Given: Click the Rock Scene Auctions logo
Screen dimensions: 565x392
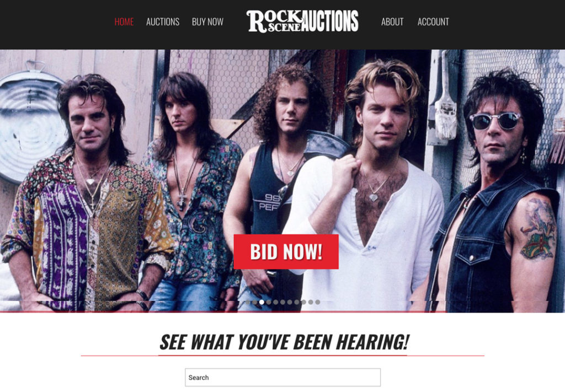Looking at the screenshot, I should pos(302,22).
